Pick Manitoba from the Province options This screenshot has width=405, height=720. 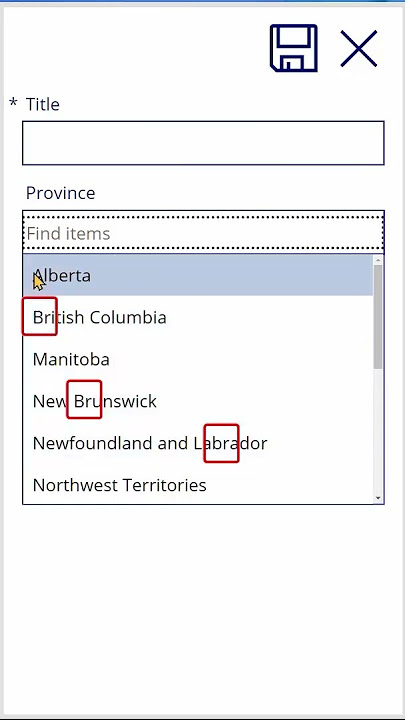click(x=198, y=359)
